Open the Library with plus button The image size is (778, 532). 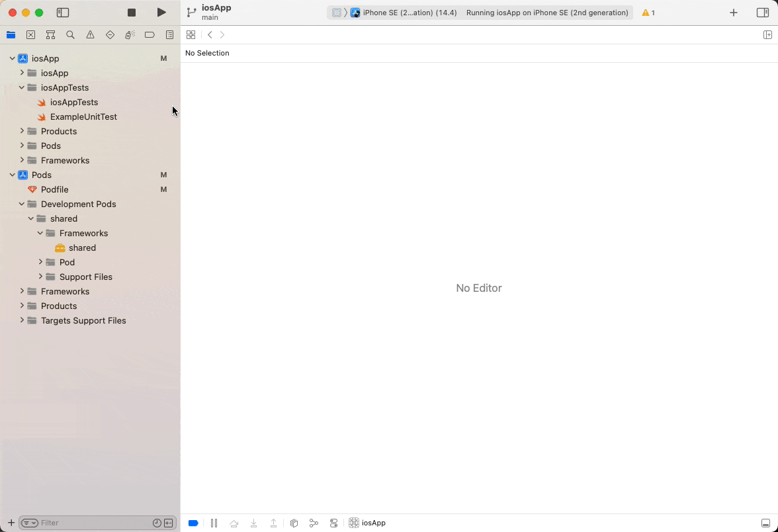(x=733, y=13)
